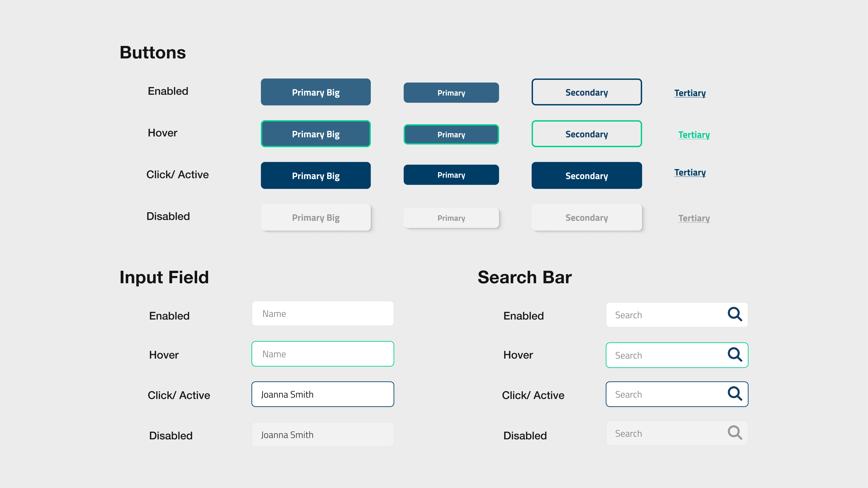The height and width of the screenshot is (488, 868).
Task: Click the green Hover Tertiary link
Action: tap(694, 135)
